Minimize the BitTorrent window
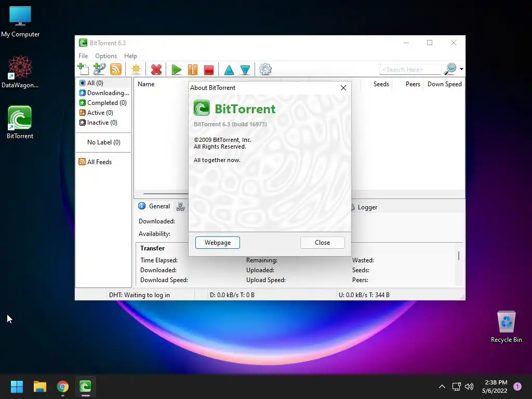 pyautogui.click(x=406, y=43)
